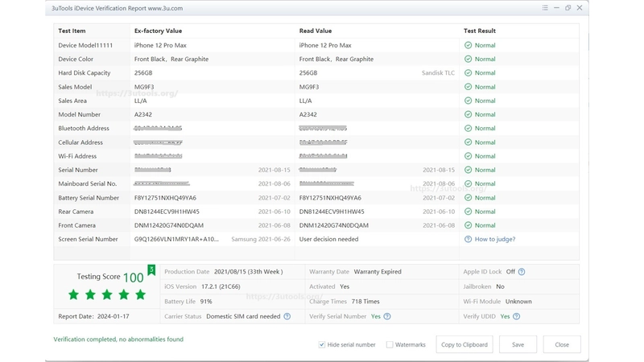Click the Ex-factory Value column header
Screen dimensions: 644x362
coord(158,31)
